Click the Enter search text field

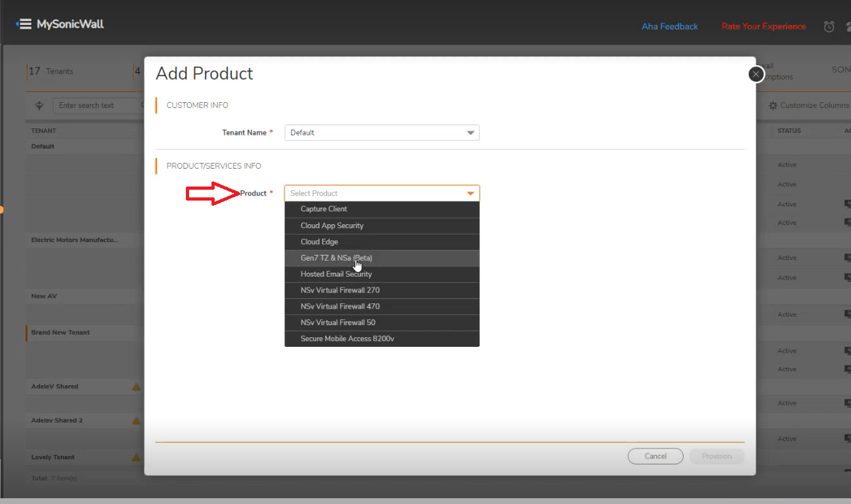coord(96,105)
